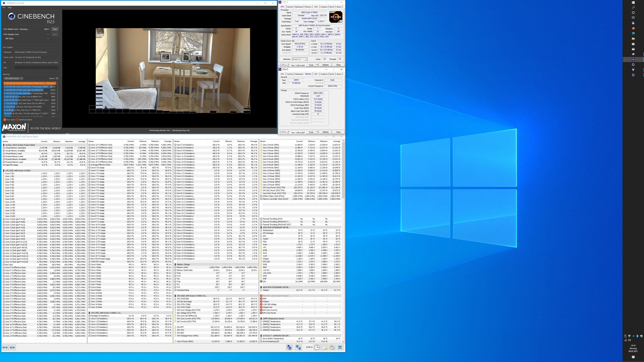Open Cortana circle on taskbar
Viewport: 644px width, 362px height.
[633, 13]
